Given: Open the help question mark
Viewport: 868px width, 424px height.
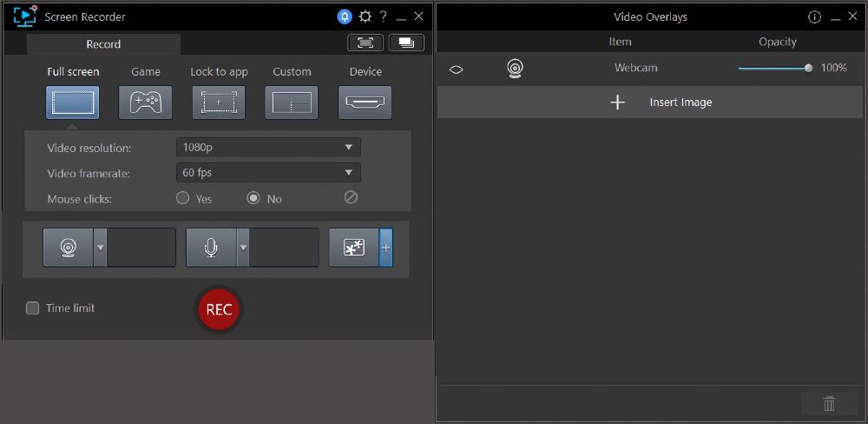Looking at the screenshot, I should 383,17.
